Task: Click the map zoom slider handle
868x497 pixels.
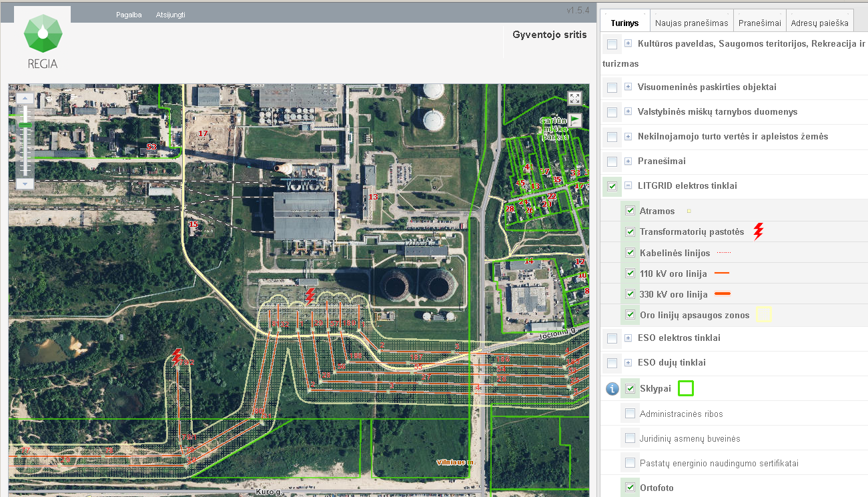Action: click(x=25, y=125)
